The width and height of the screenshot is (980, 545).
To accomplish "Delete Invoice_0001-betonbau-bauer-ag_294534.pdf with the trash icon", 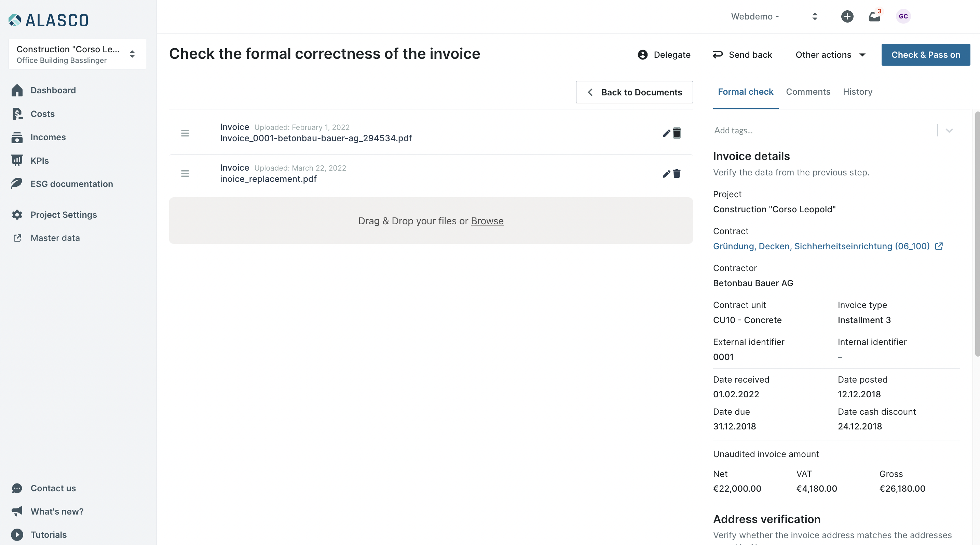I will pos(677,133).
